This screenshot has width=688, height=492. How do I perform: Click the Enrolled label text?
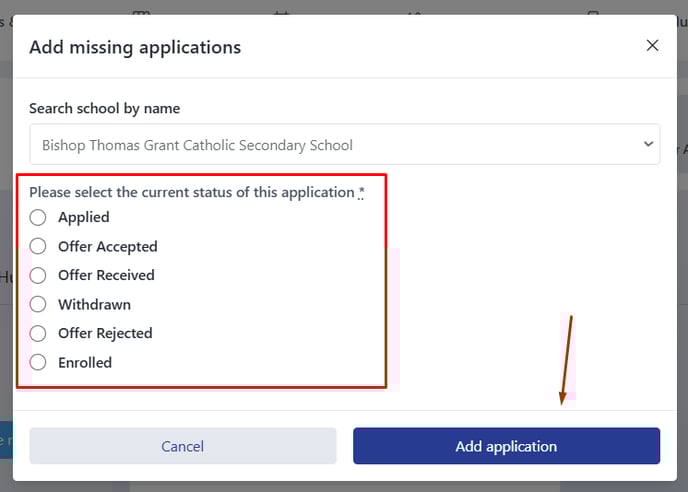coord(85,363)
